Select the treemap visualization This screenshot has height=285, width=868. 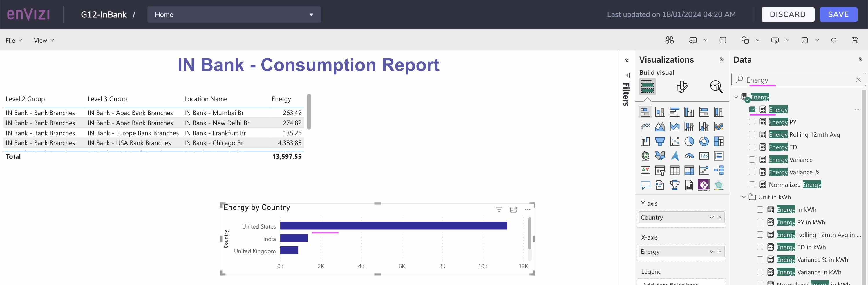(x=719, y=141)
